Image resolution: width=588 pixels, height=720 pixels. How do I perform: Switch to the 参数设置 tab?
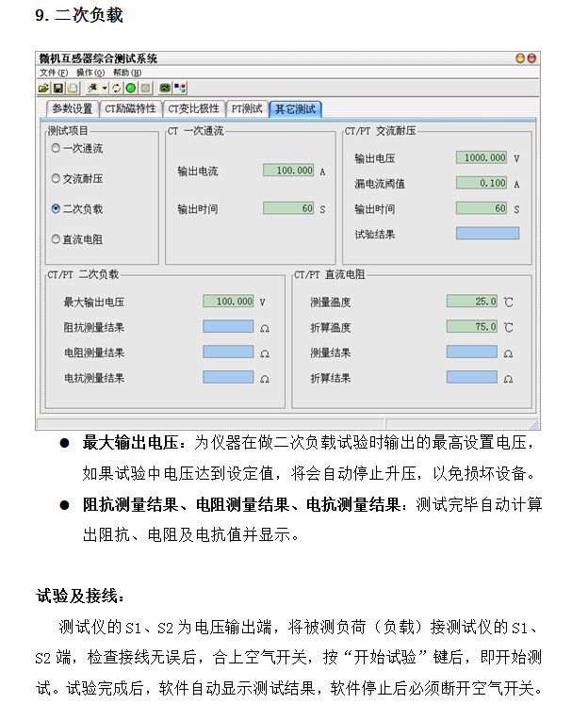pyautogui.click(x=73, y=109)
